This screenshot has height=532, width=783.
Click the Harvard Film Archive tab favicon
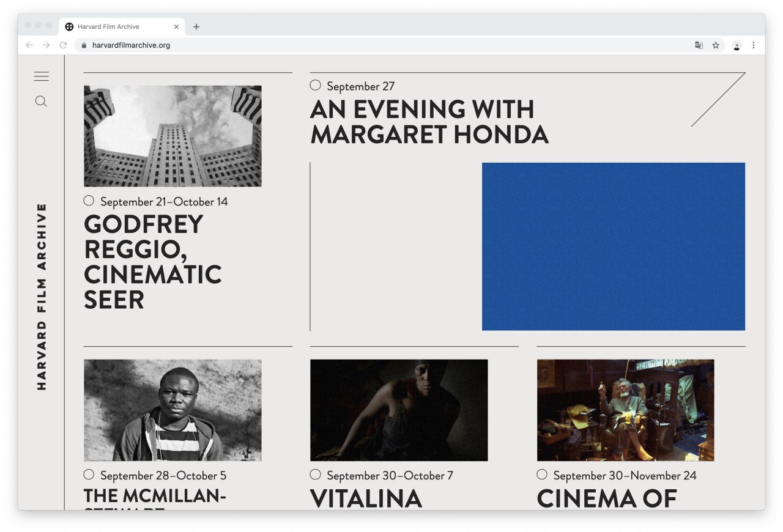coord(69,27)
